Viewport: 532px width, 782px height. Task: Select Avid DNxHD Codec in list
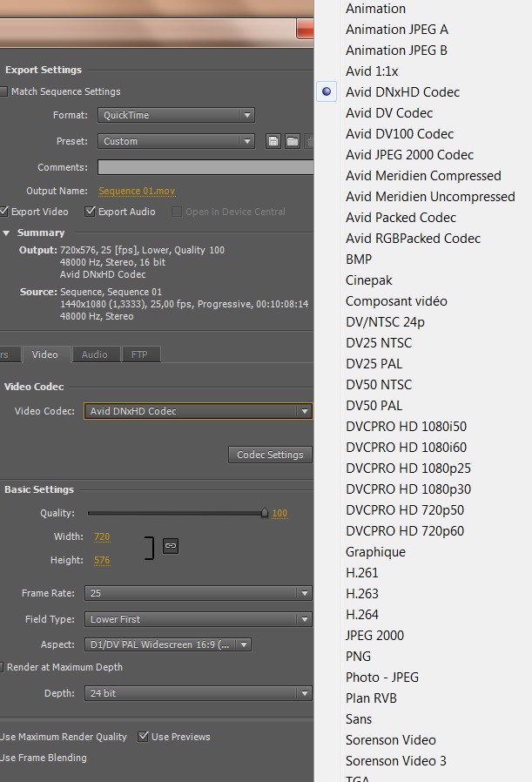[x=403, y=92]
